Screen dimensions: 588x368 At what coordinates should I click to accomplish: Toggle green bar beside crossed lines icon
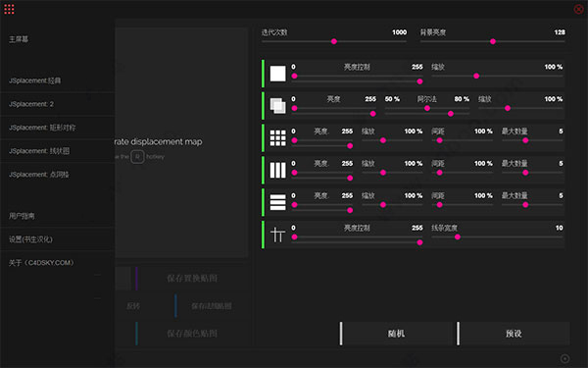coord(263,235)
